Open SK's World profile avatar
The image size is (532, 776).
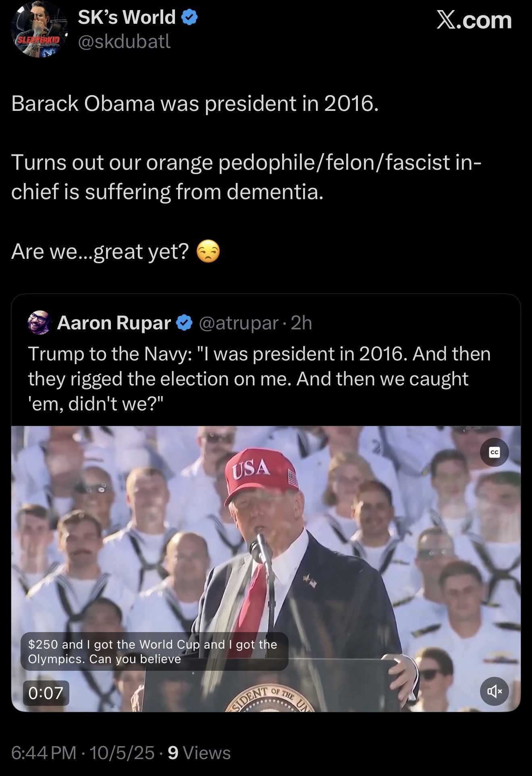(39, 30)
